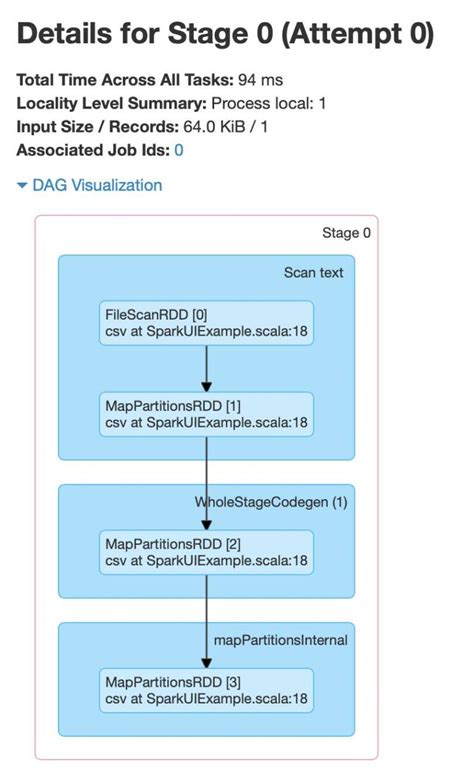Select the MapPartitionsRDD [3] node
The height and width of the screenshot is (783, 474).
206,691
